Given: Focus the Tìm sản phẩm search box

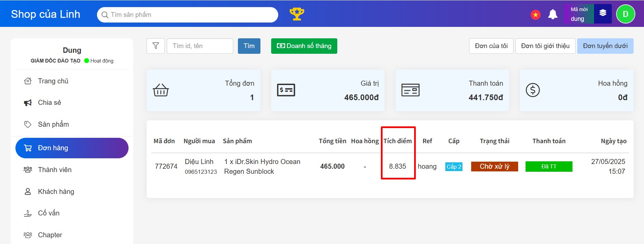Looking at the screenshot, I should [x=188, y=15].
